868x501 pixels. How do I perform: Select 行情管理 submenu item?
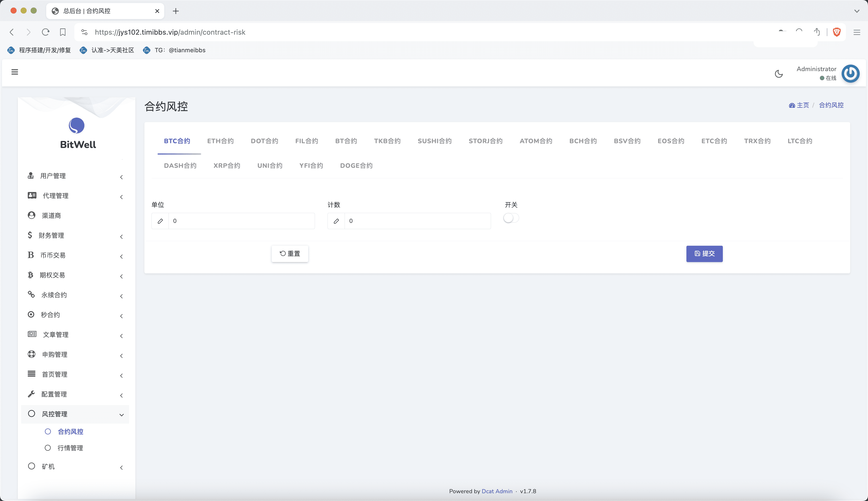coord(71,448)
